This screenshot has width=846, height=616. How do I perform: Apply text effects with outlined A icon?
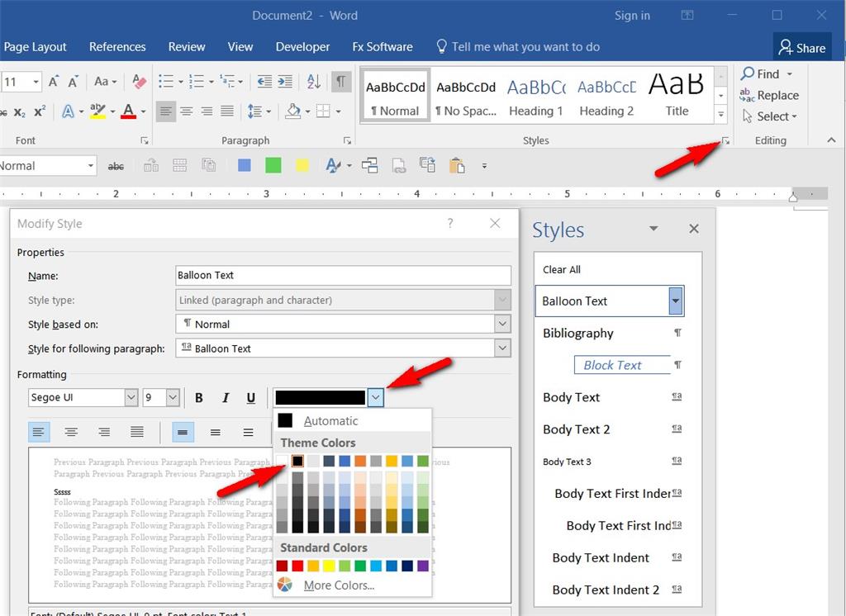pyautogui.click(x=68, y=111)
